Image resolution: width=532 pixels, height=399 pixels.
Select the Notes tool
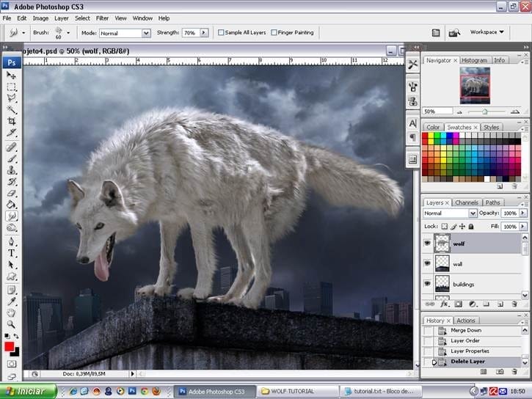pyautogui.click(x=12, y=290)
